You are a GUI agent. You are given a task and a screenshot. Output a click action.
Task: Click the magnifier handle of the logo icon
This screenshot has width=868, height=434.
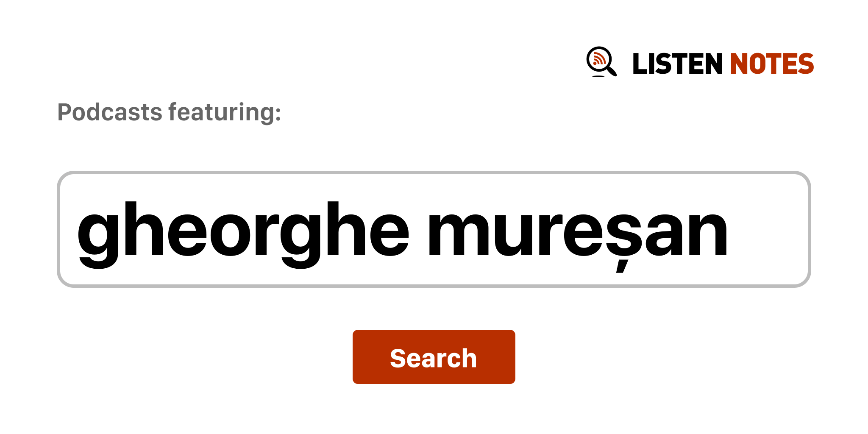pos(612,71)
